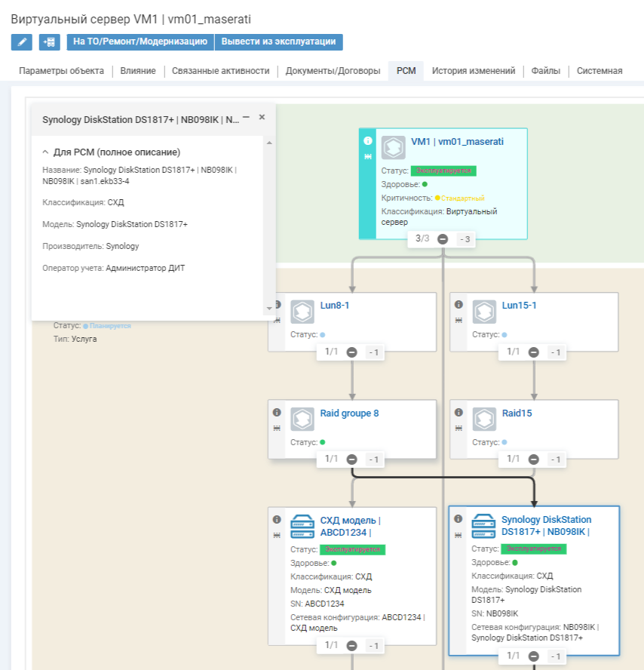
Task: Switch to the Влияние tab
Action: coord(138,71)
